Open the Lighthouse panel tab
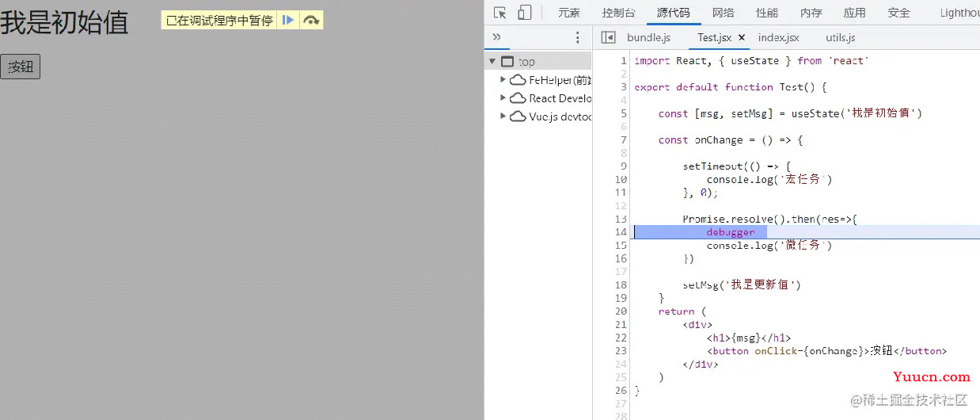Screen dimensions: 980x420 (x=959, y=13)
